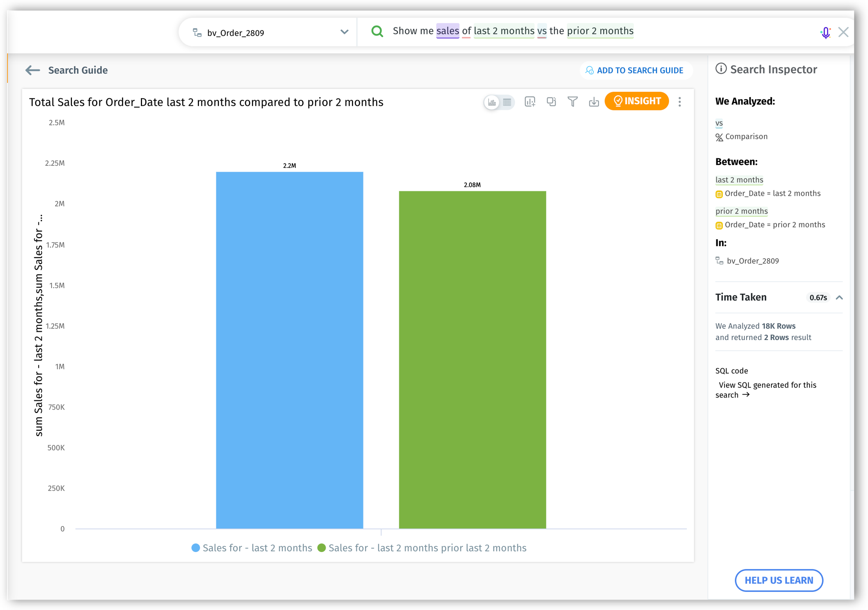This screenshot has width=868, height=610.
Task: Click the green legend color dot
Action: (x=321, y=547)
